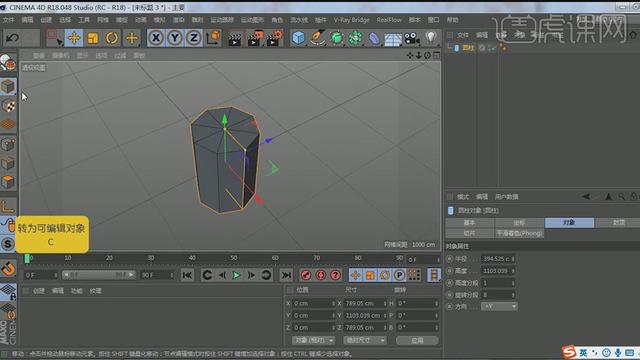The width and height of the screenshot is (640, 360).
Task: Open the Phong tag tab
Action: pos(519,233)
